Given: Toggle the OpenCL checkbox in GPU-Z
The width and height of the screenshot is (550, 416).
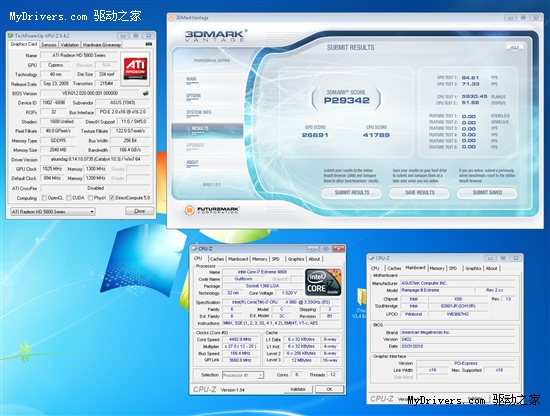Looking at the screenshot, I should (x=44, y=198).
